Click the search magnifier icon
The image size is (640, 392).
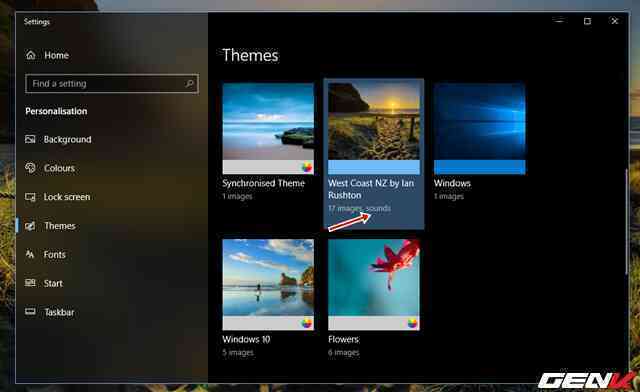(189, 84)
